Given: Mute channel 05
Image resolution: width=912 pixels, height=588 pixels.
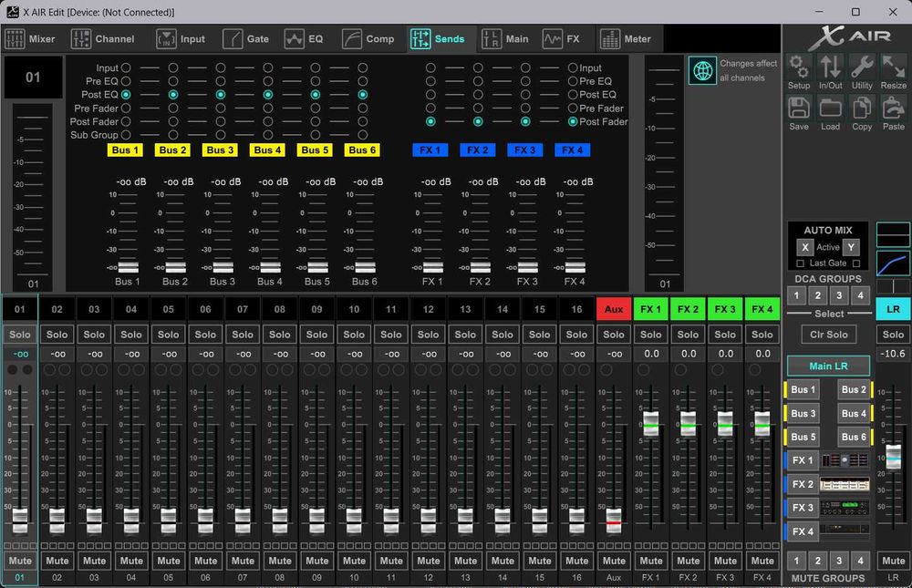Looking at the screenshot, I should click(169, 561).
